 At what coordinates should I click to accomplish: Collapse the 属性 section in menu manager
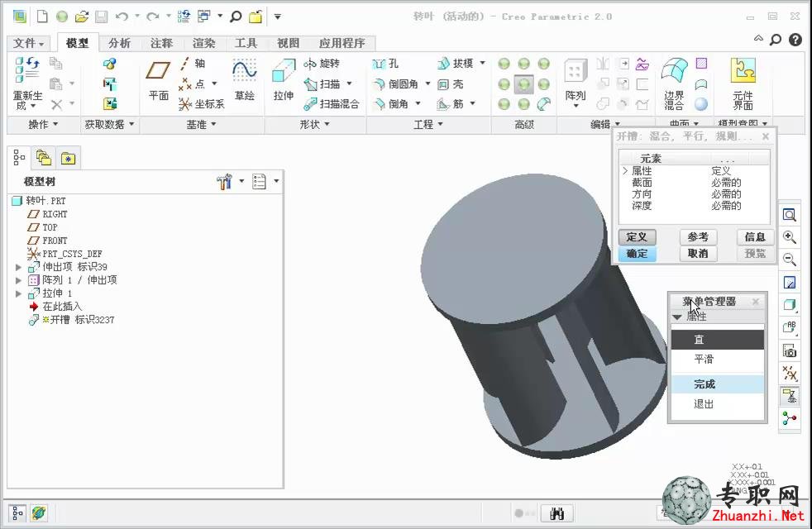pos(677,317)
